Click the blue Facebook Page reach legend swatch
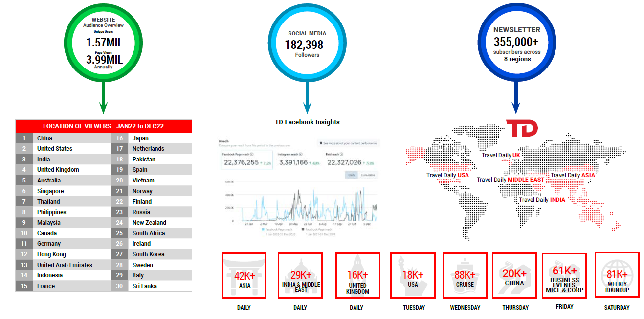 coord(263,229)
